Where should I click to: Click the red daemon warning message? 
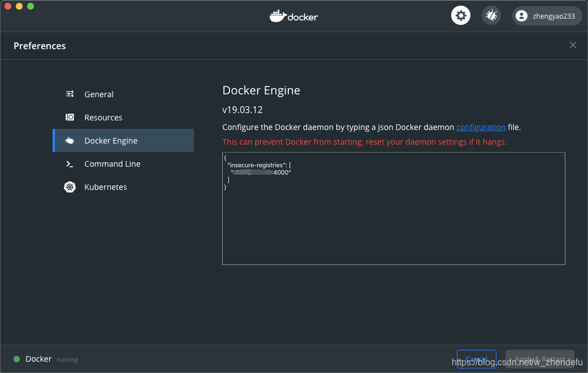point(364,142)
